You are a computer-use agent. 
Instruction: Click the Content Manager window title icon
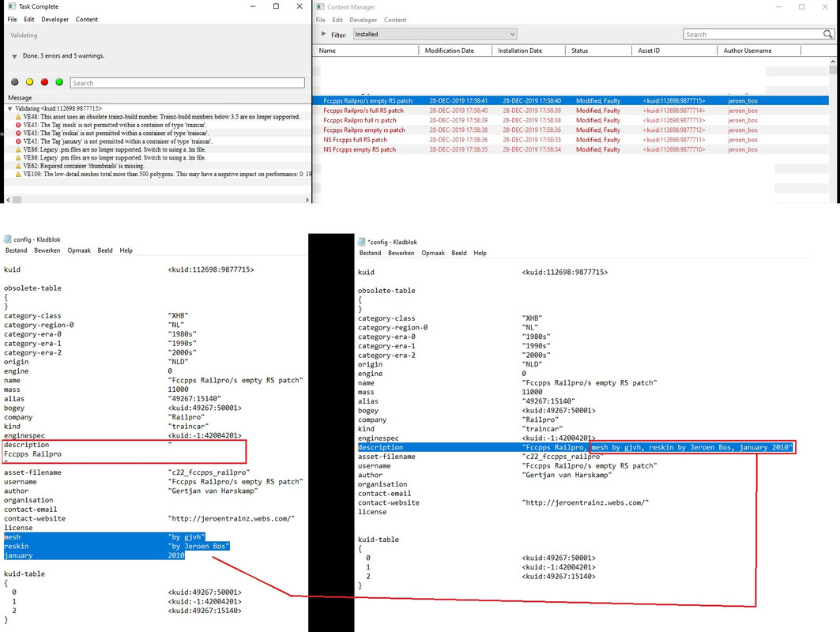click(320, 7)
